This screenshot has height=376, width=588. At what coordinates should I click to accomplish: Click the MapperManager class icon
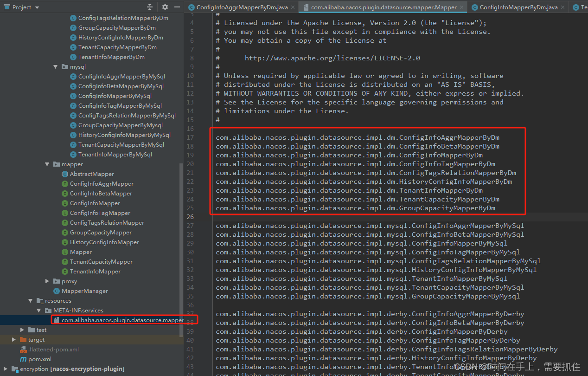click(57, 291)
